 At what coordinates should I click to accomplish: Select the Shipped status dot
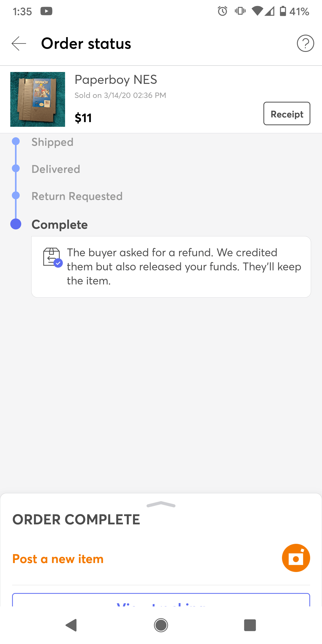(x=16, y=142)
